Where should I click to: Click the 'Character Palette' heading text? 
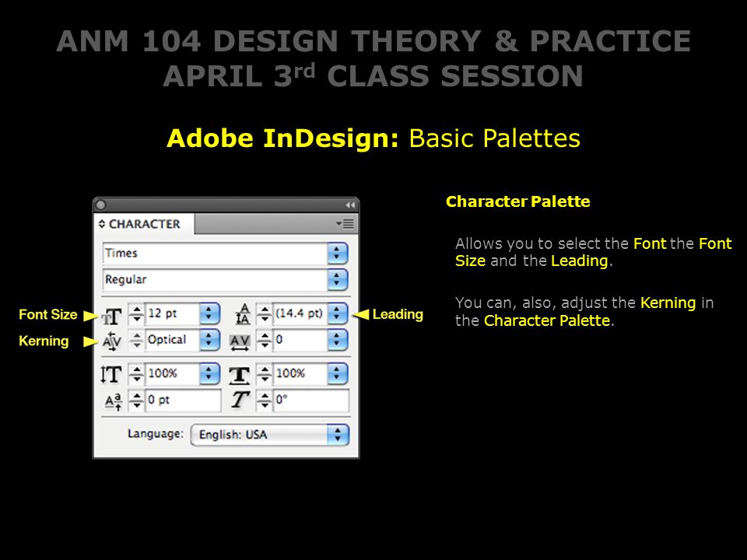(x=518, y=201)
